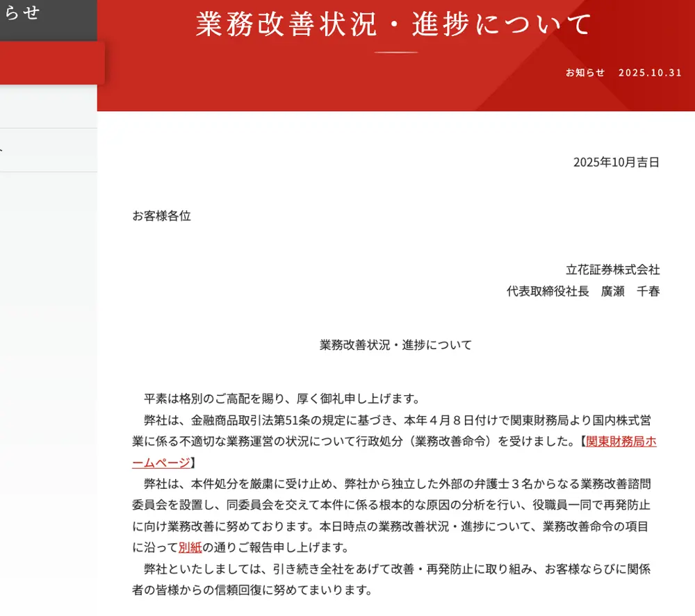Click the signature line 代表取締役社長 廣瀬 千春

583,292
